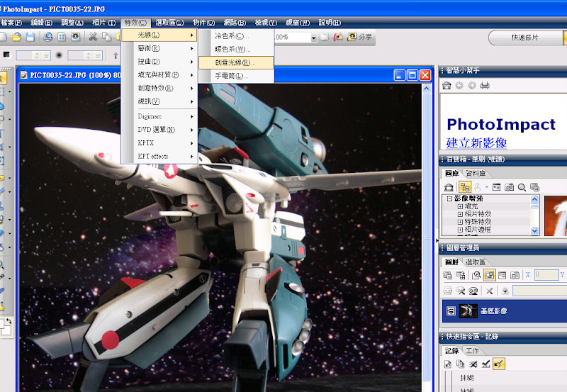
Task: Click the zoom thumbnail icon in Layer Manager
Action: pyautogui.click(x=476, y=275)
